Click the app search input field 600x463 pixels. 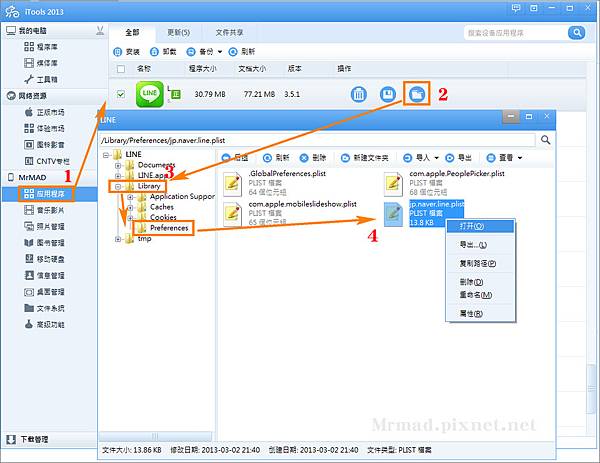coord(516,33)
